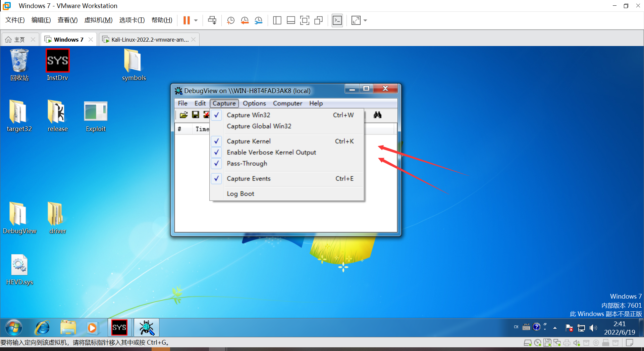The height and width of the screenshot is (351, 644).
Task: Select the release folder on desktop
Action: 57,116
